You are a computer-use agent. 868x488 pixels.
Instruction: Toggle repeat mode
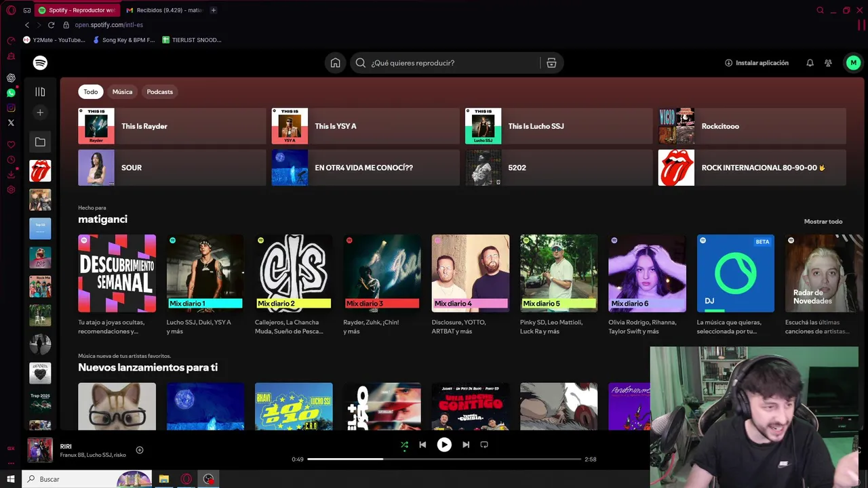[484, 445]
